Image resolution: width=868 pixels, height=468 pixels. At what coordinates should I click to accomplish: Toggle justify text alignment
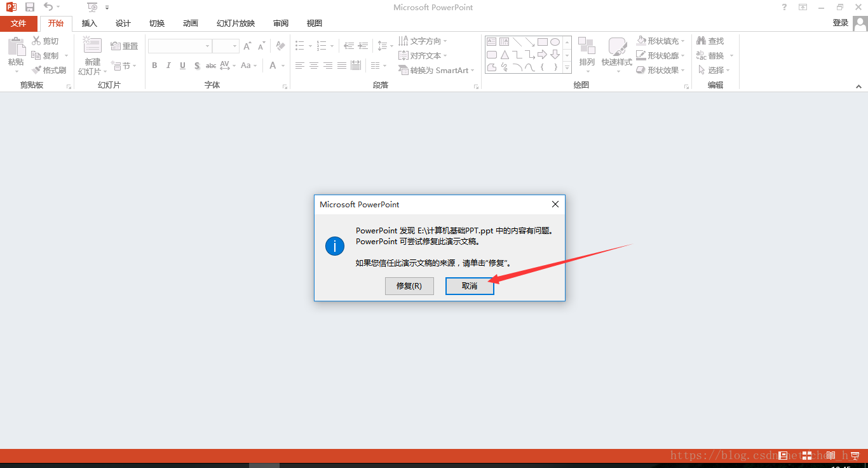pos(342,65)
